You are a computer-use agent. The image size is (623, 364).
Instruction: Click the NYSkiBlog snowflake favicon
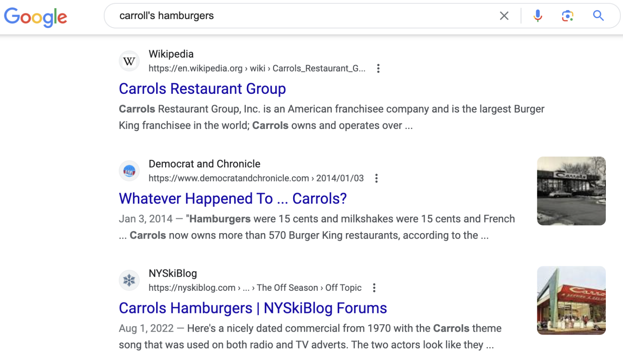tap(129, 280)
